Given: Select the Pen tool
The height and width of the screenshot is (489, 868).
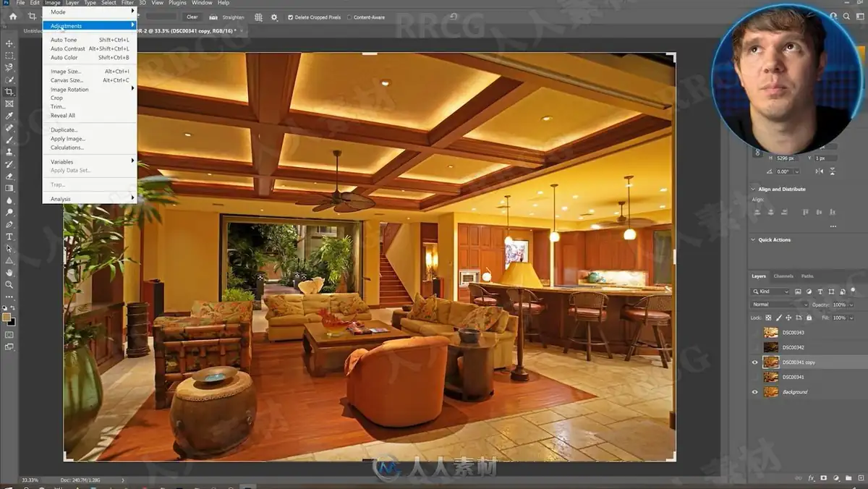Looking at the screenshot, I should coord(9,224).
